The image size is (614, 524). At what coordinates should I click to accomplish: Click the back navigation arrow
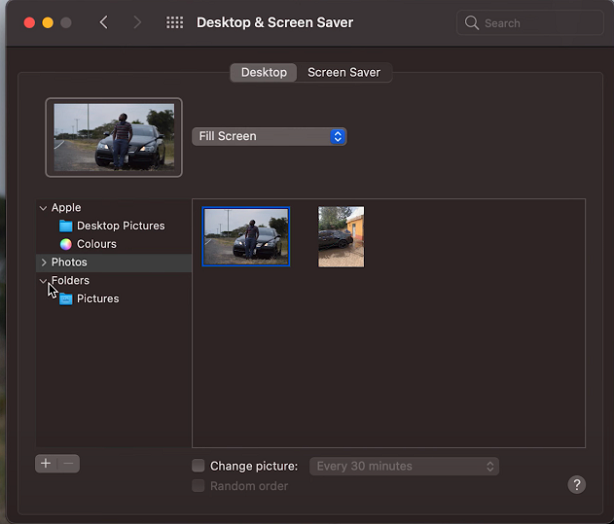click(x=104, y=22)
